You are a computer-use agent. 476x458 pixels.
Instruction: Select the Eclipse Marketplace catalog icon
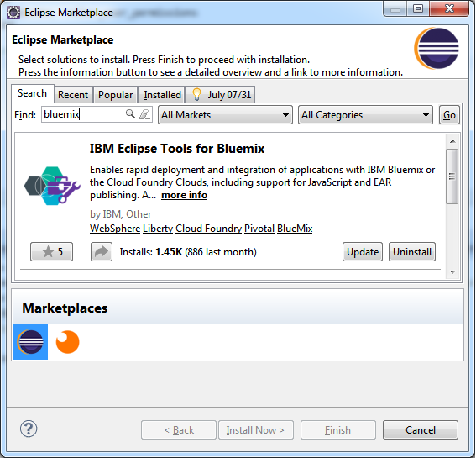coord(30,342)
